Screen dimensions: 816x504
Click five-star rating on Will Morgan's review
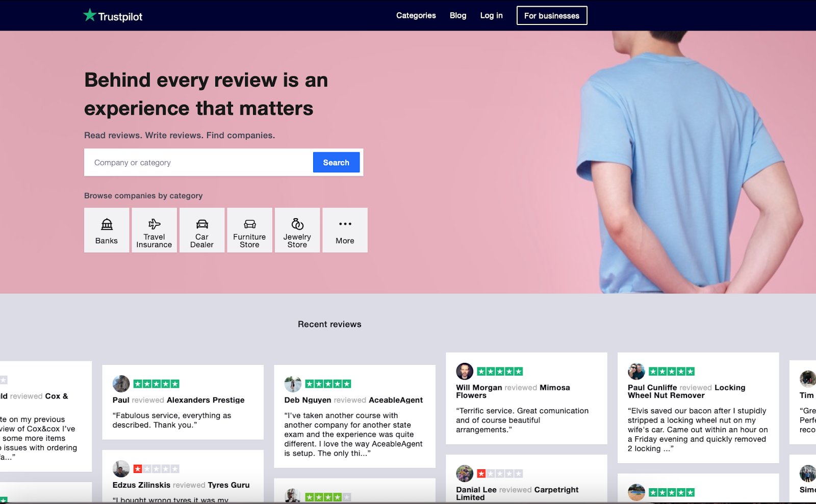[x=500, y=372]
